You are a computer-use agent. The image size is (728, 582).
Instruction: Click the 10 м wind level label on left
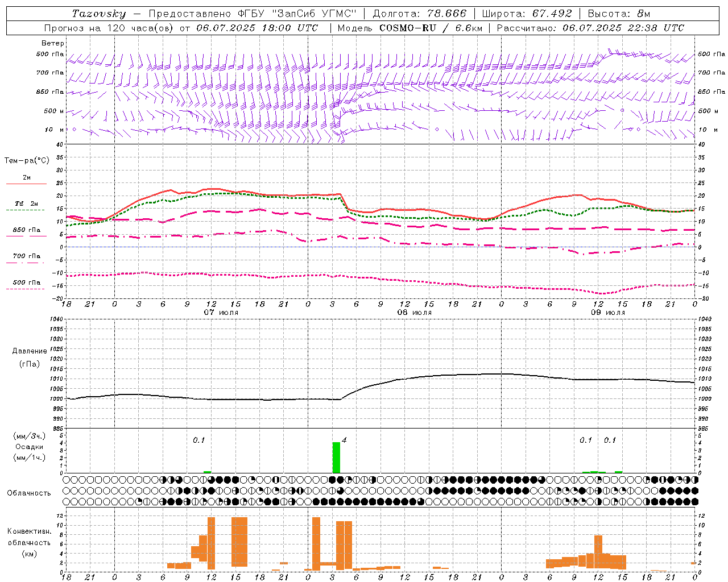click(x=55, y=130)
